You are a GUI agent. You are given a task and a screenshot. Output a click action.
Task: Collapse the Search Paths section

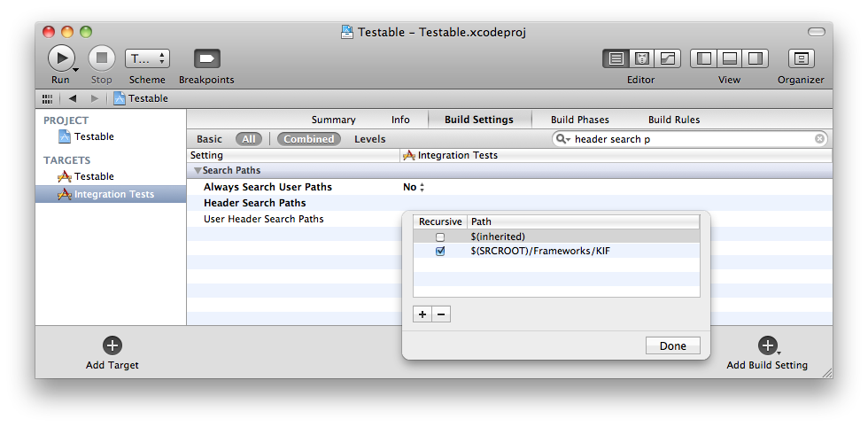[198, 171]
